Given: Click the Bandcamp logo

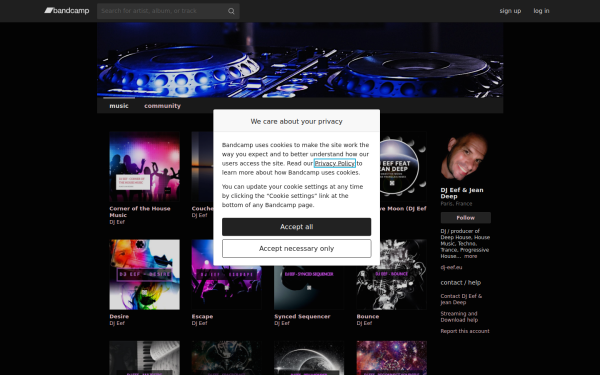Looking at the screenshot, I should point(67,11).
